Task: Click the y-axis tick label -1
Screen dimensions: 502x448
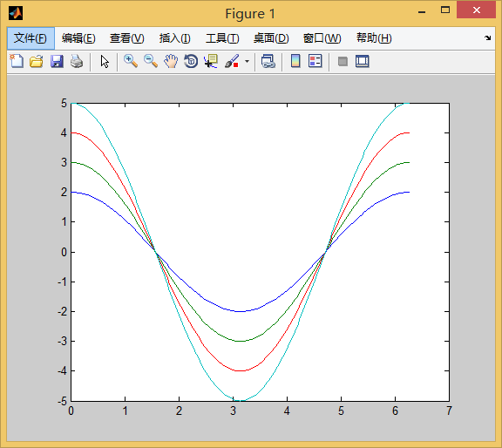Action: [x=62, y=282]
